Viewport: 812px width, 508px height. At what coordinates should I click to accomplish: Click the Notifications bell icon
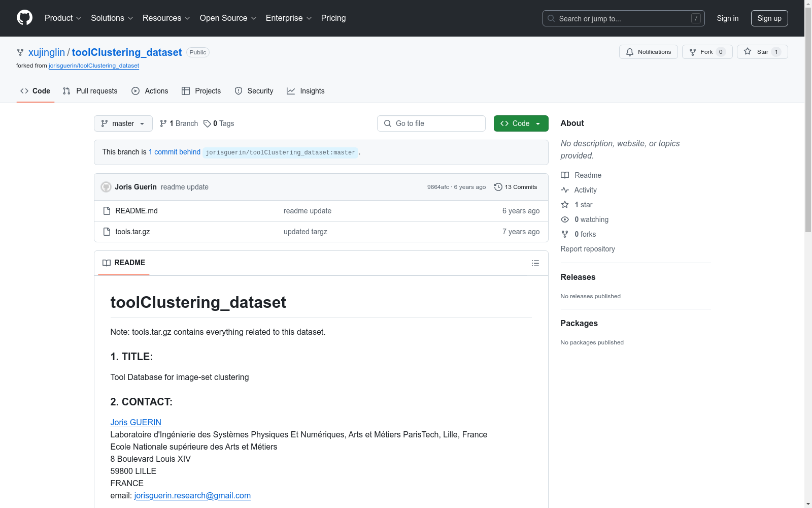click(630, 52)
